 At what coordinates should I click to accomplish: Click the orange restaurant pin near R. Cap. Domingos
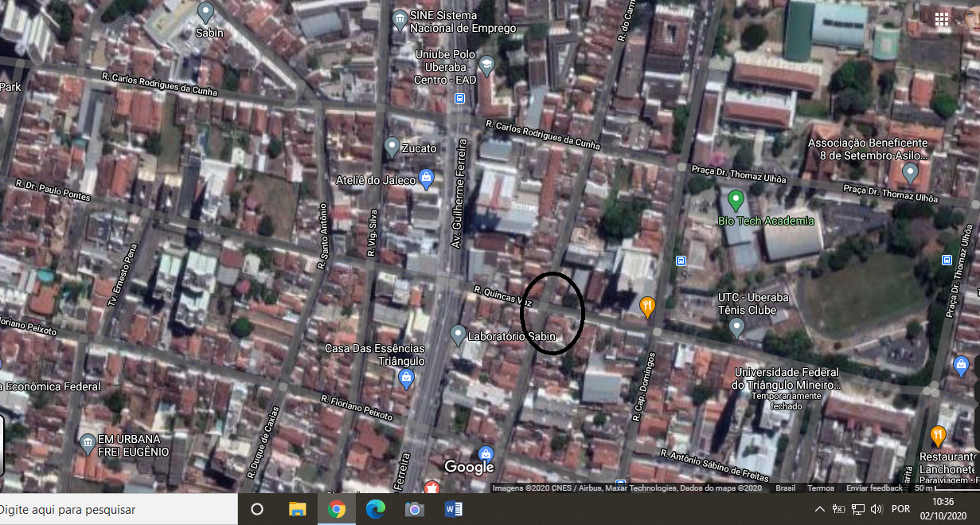pyautogui.click(x=647, y=307)
